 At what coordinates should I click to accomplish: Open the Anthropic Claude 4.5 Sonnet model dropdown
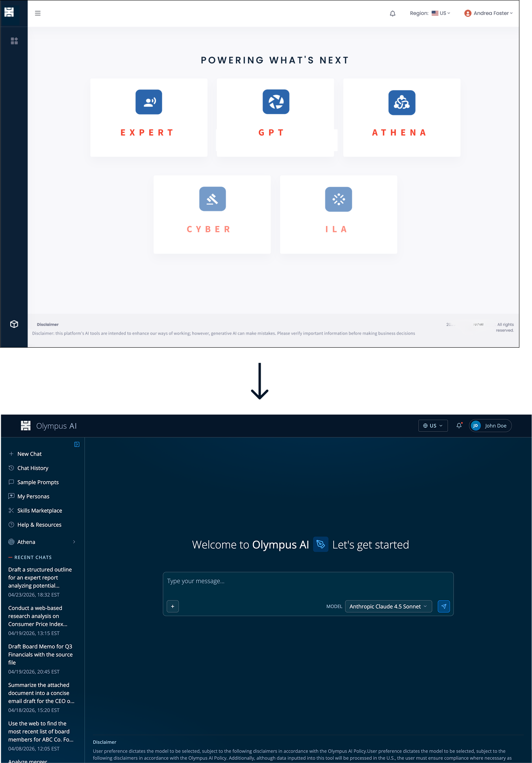[388, 606]
